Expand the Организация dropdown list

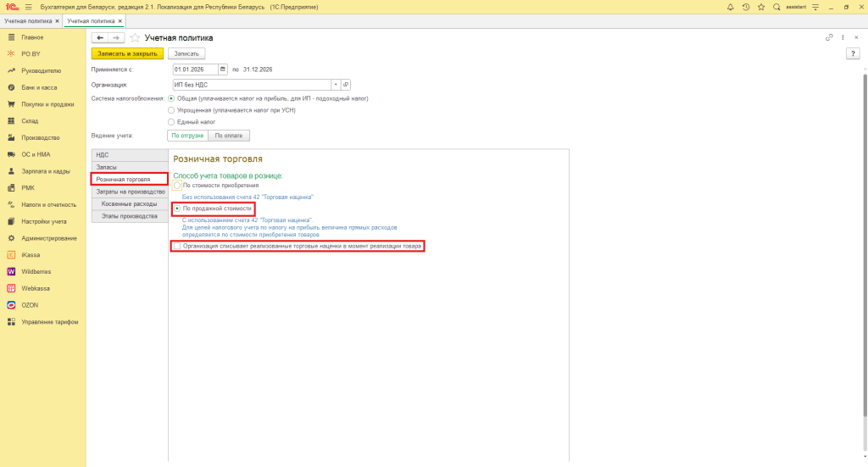336,85
